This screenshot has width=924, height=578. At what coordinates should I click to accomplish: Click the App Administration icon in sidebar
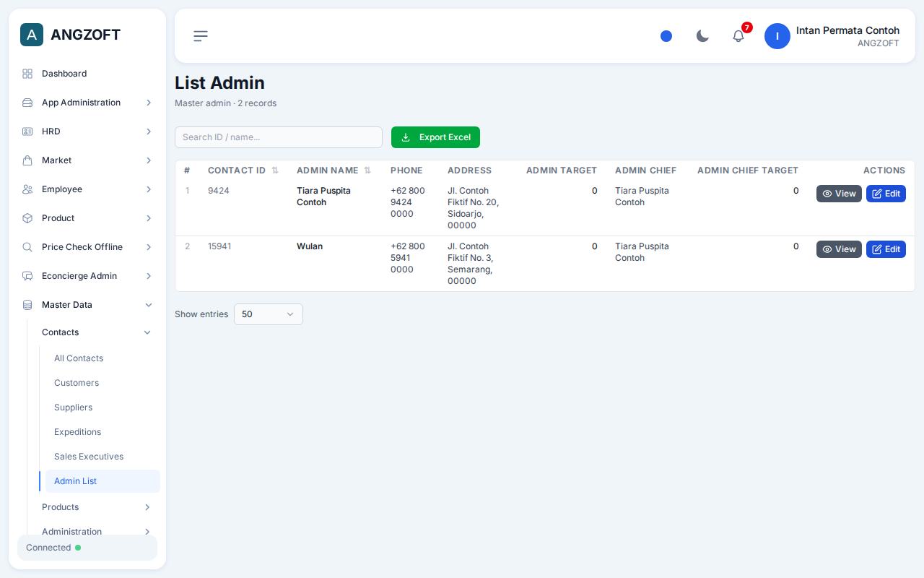27,103
